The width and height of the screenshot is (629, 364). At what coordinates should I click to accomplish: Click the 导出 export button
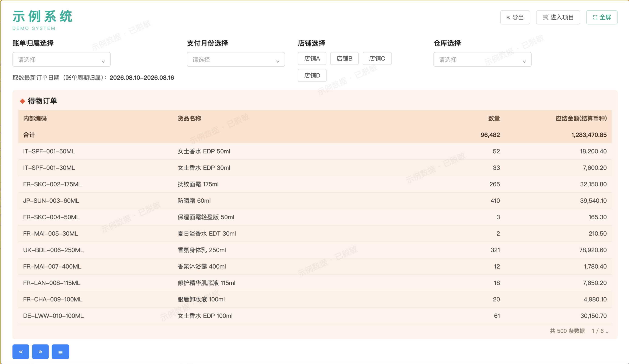tap(515, 17)
